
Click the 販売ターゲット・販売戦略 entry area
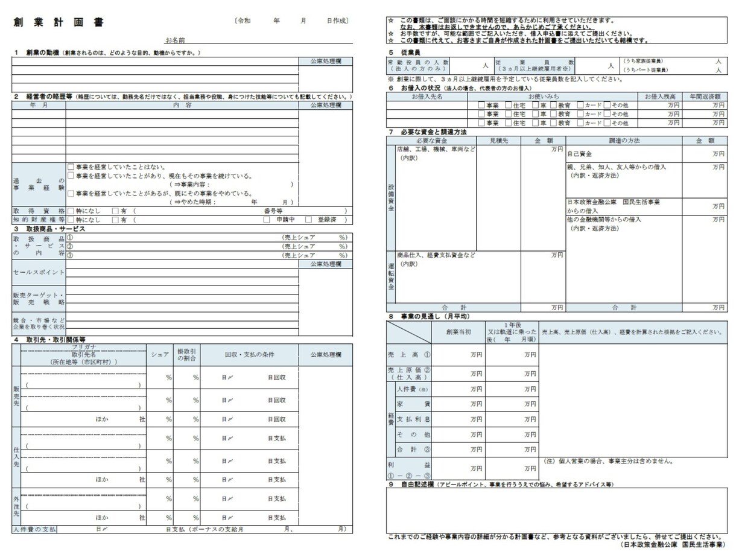(x=182, y=298)
